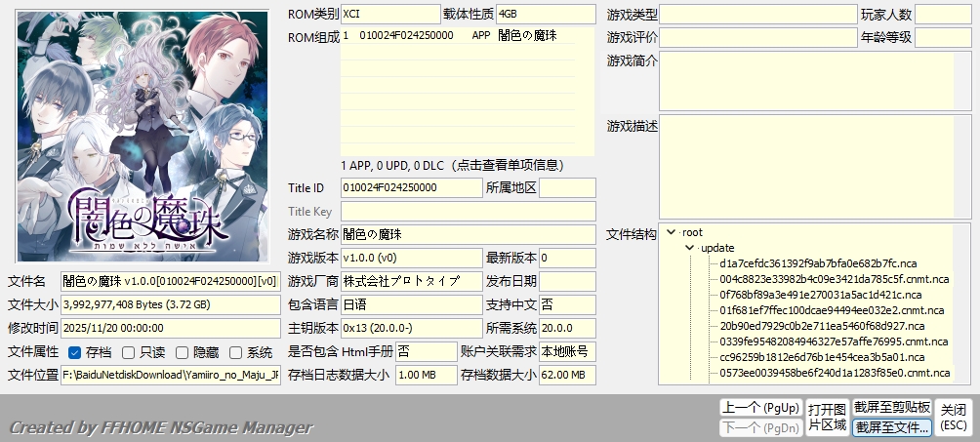Select 004c8823e33982b4c09e3421da785c5f.cnmt.nca file
The height and width of the screenshot is (442, 980).
[x=834, y=279]
